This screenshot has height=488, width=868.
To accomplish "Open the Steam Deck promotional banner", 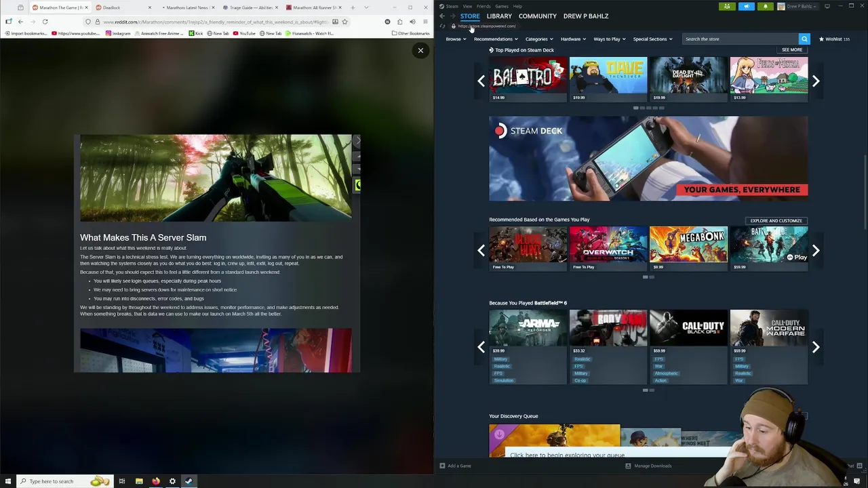I will (x=648, y=159).
